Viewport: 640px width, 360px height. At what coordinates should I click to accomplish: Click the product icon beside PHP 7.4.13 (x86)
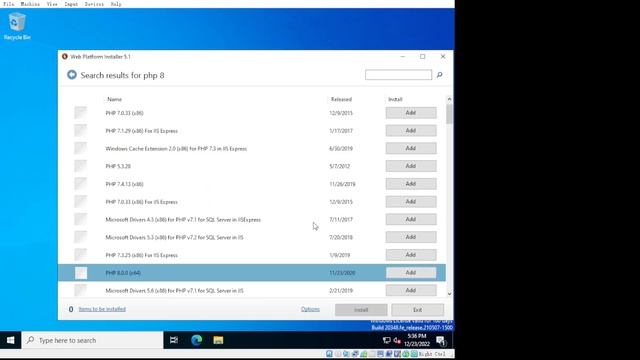81,184
